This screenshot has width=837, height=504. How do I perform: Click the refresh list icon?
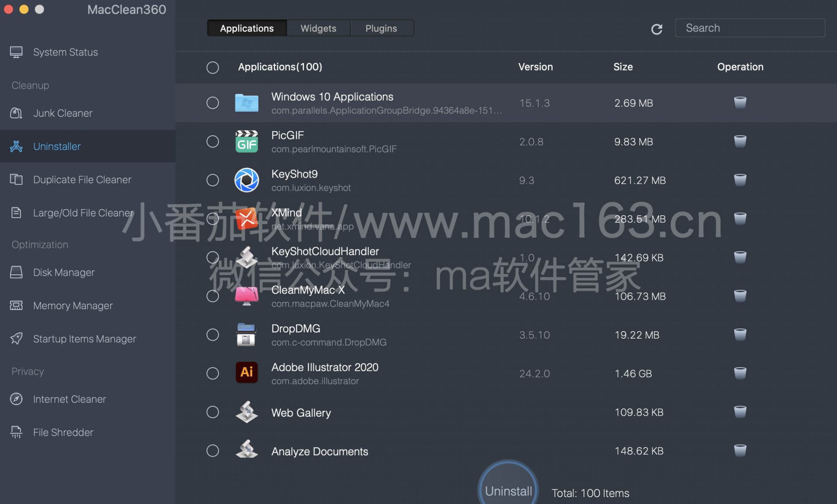click(x=657, y=29)
